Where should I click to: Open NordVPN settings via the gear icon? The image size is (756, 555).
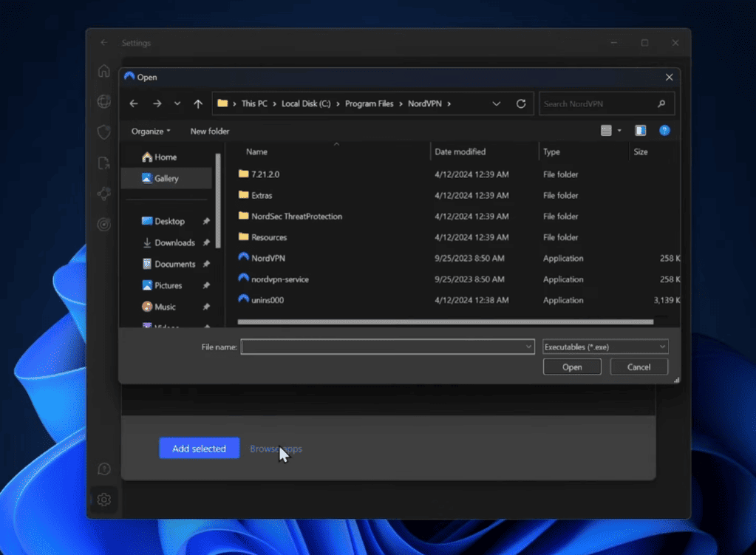[103, 500]
